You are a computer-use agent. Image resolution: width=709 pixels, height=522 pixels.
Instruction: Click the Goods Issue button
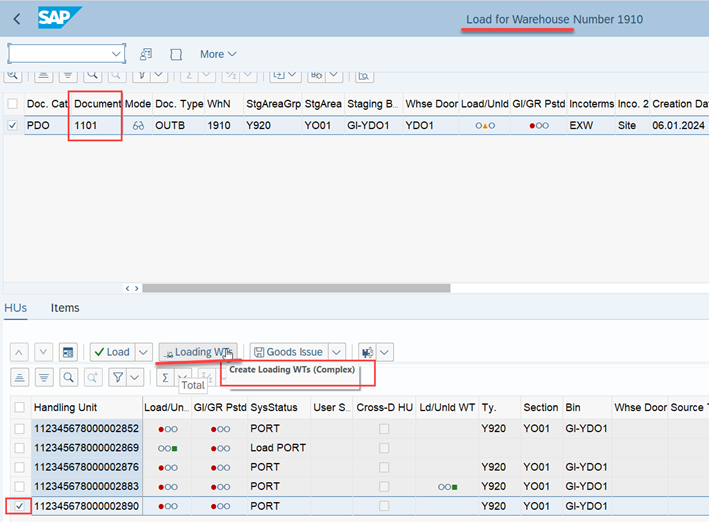pos(288,352)
